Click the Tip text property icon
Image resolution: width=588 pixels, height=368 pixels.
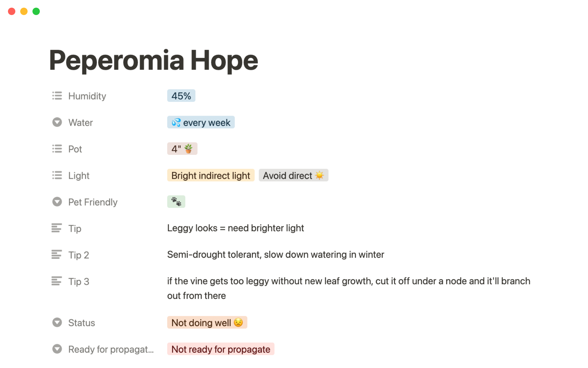pos(57,228)
